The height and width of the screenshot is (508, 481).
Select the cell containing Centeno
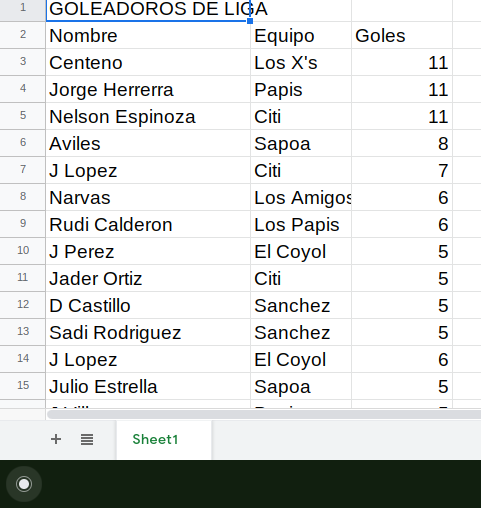[x=148, y=62]
